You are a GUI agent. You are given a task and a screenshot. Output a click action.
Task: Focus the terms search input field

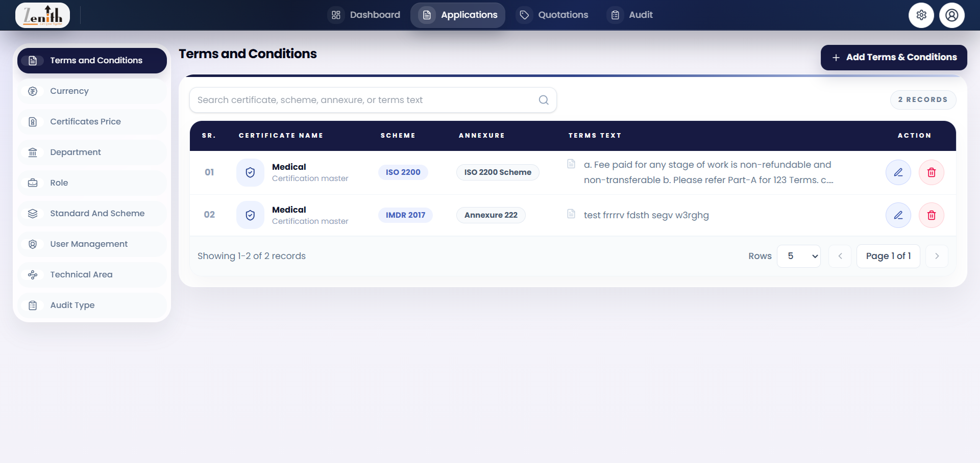(x=373, y=100)
